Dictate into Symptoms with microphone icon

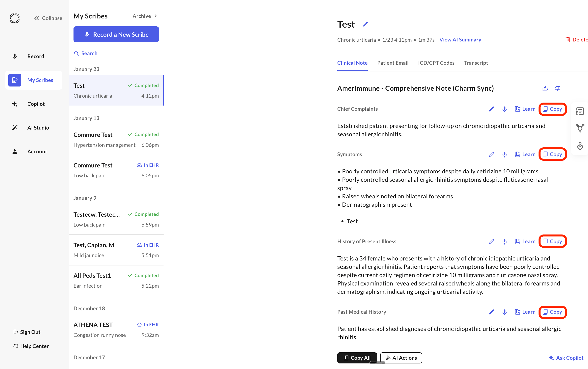pos(505,154)
